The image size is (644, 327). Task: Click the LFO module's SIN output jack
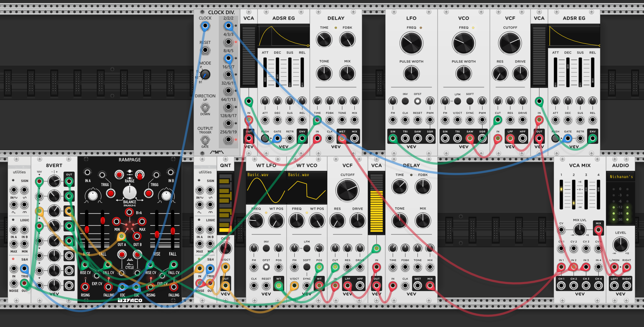pyautogui.click(x=393, y=138)
